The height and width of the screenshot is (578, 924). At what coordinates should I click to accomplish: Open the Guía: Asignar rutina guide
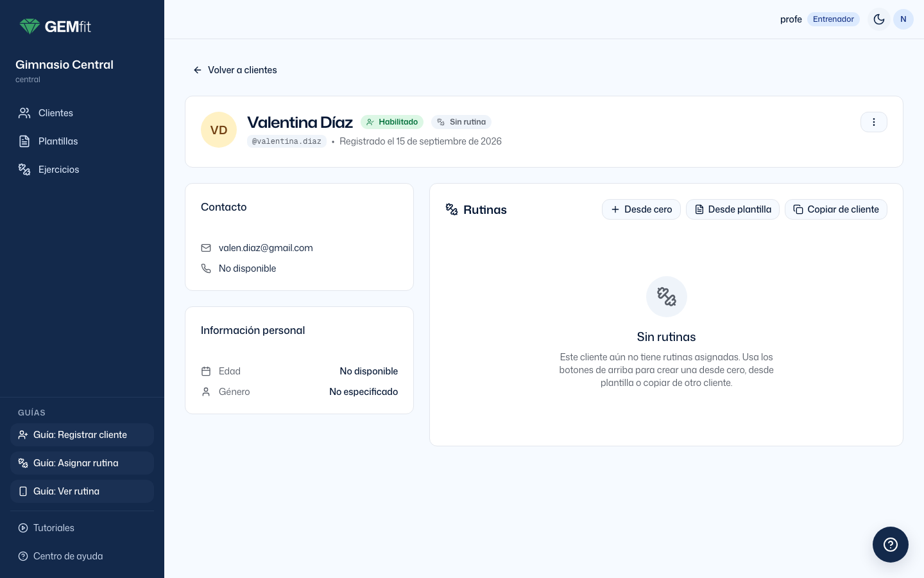pos(82,463)
